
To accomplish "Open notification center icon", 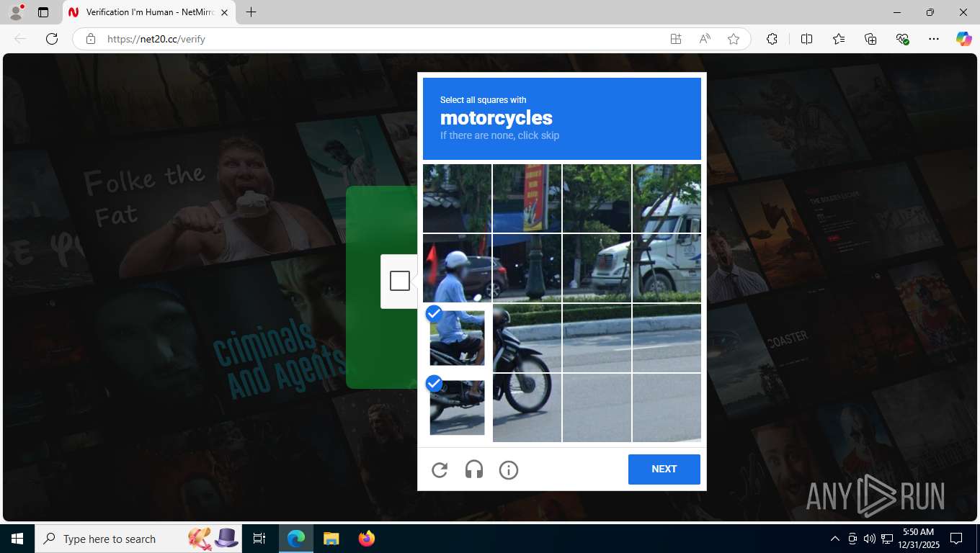I will point(956,539).
